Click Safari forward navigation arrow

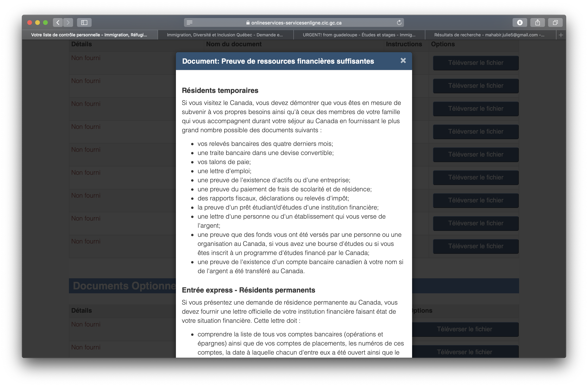68,23
